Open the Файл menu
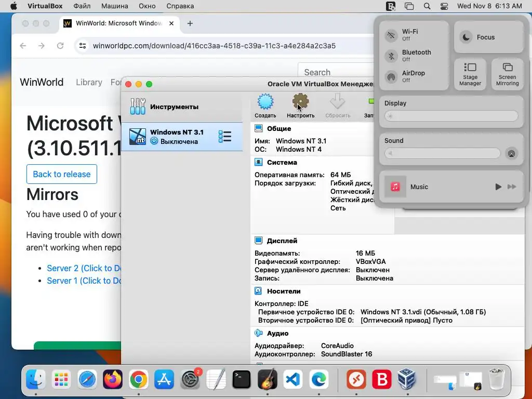532x399 pixels. [82, 6]
